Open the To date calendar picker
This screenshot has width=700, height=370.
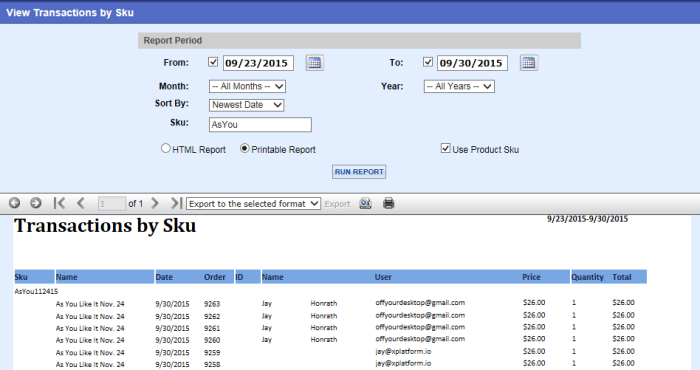tap(529, 62)
